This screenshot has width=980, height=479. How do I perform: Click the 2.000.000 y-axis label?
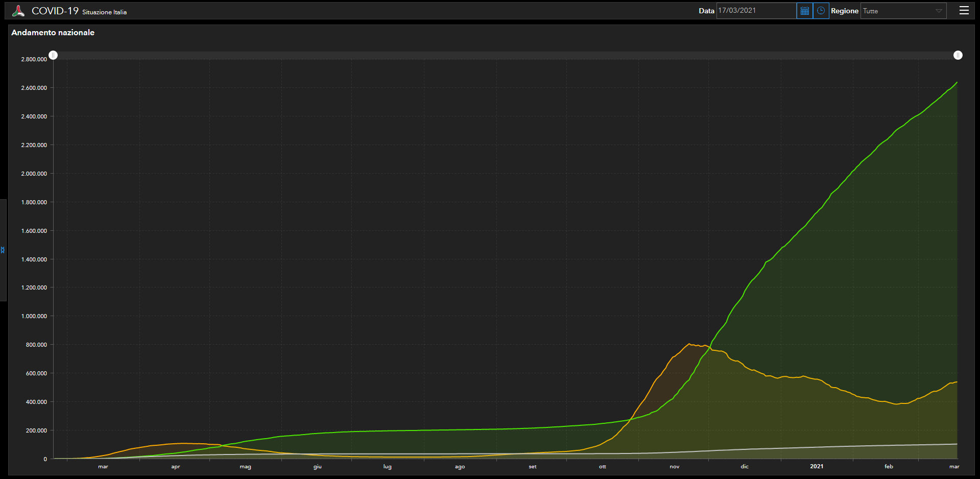point(34,174)
